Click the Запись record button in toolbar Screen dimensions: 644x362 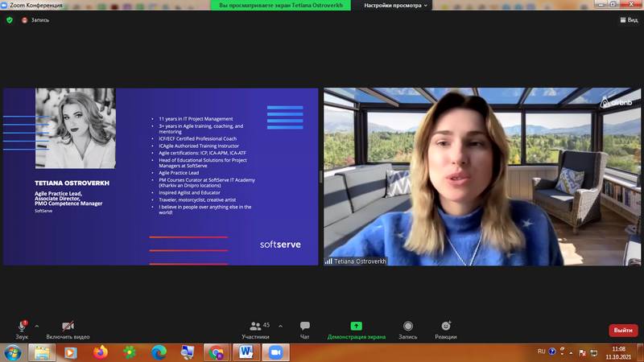coord(408,330)
